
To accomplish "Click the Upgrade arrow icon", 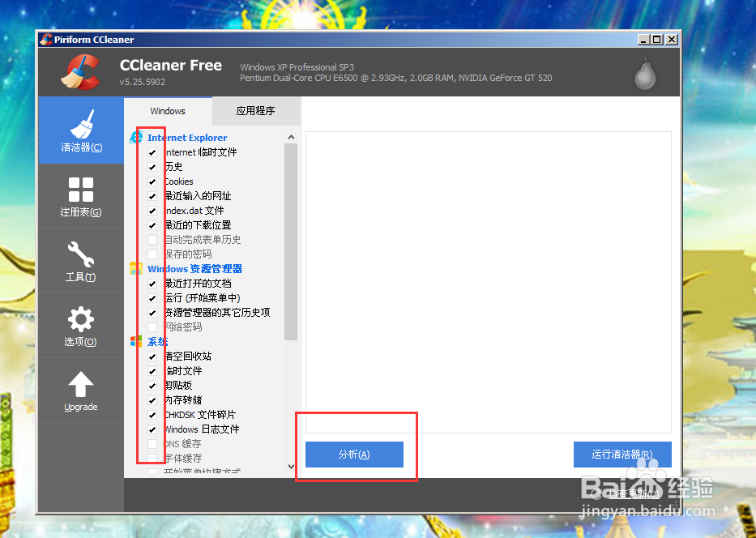I will click(x=81, y=385).
